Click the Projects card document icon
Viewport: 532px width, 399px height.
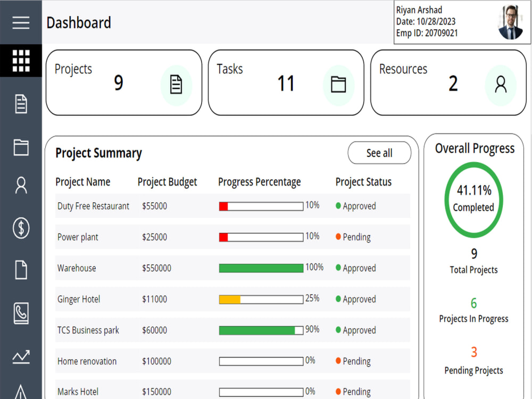177,84
